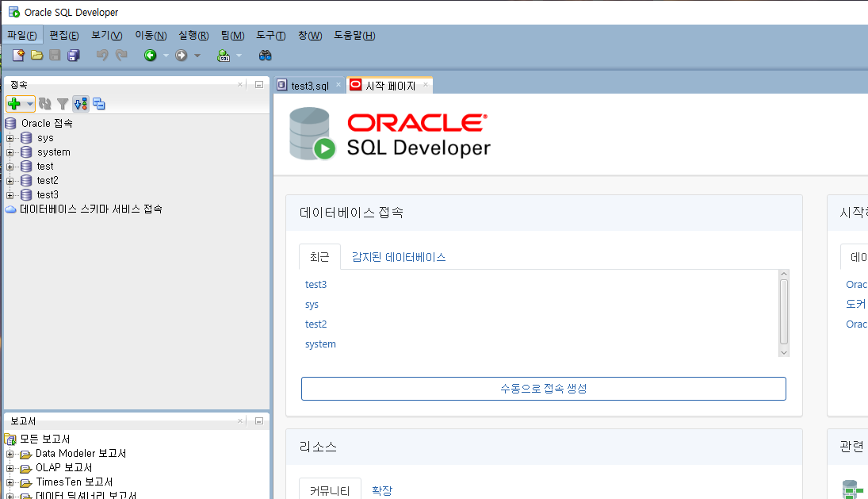Viewport: 868px width, 499px height.
Task: Select the 최근 tab
Action: 319,257
